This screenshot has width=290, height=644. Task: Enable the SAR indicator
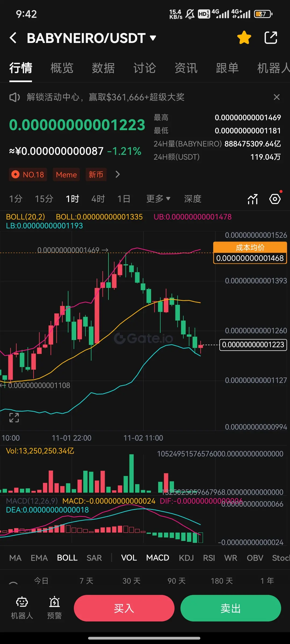point(94,558)
